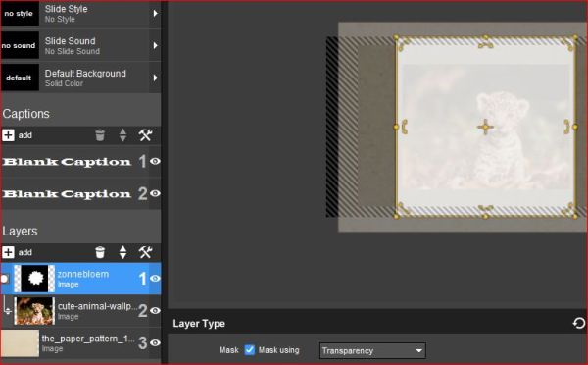This screenshot has width=588, height=365.
Task: Hide zonnebloem layer with eye icon
Action: point(155,279)
